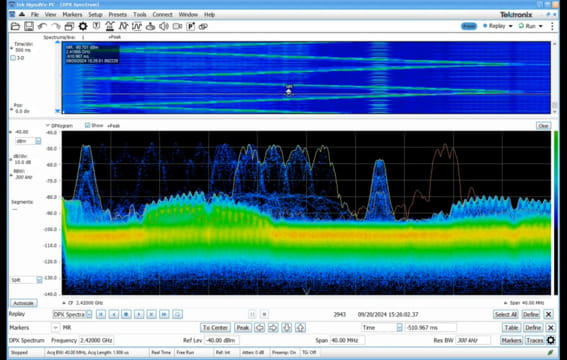Screen dimensions: 567x360
Task: Click the Frequency input field
Action: [96, 340]
